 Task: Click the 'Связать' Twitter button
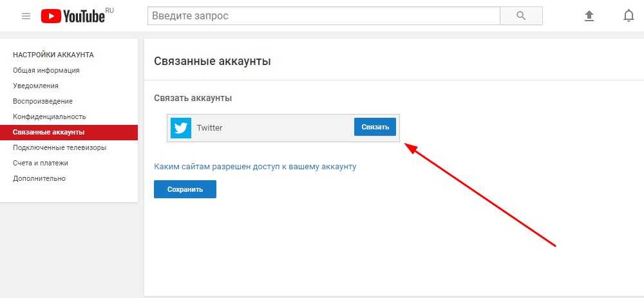click(x=375, y=127)
